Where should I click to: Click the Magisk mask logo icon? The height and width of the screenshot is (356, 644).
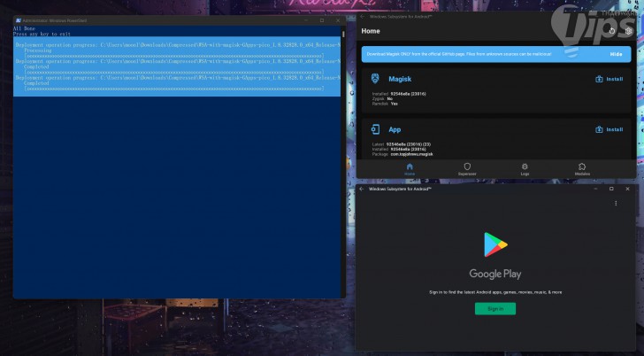click(x=375, y=79)
